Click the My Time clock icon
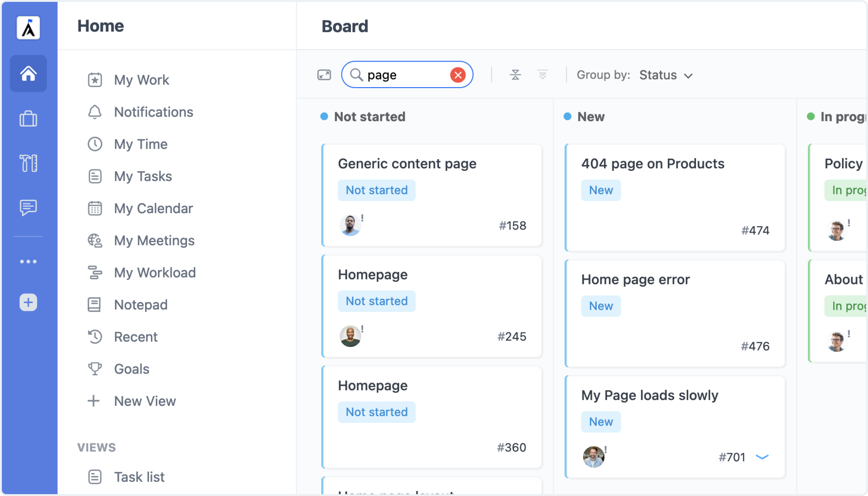 pyautogui.click(x=95, y=144)
